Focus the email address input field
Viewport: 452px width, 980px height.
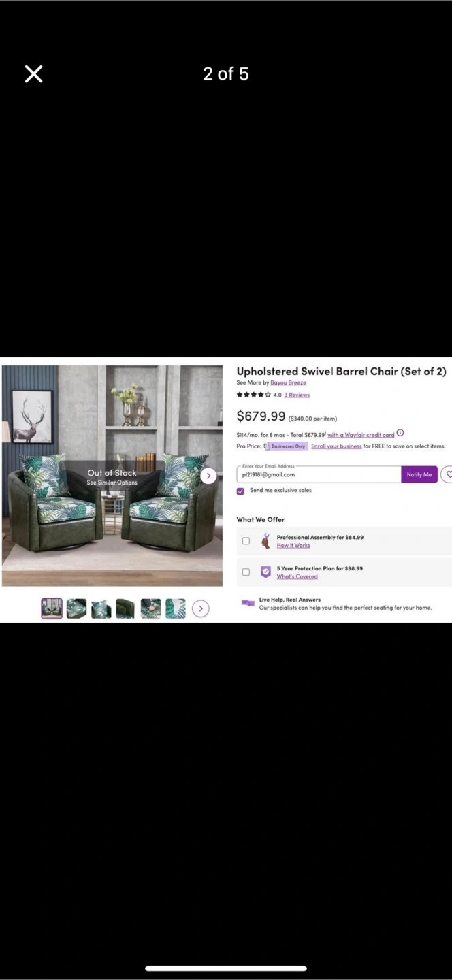click(x=319, y=474)
